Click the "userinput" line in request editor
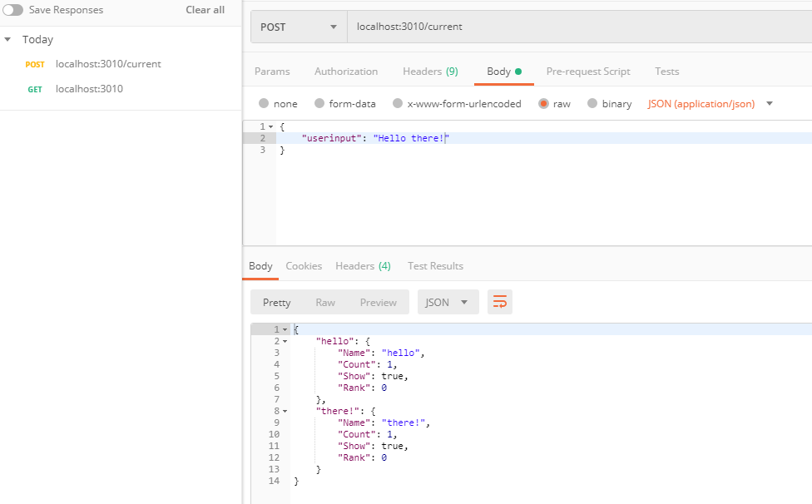This screenshot has height=504, width=812. tap(544, 138)
